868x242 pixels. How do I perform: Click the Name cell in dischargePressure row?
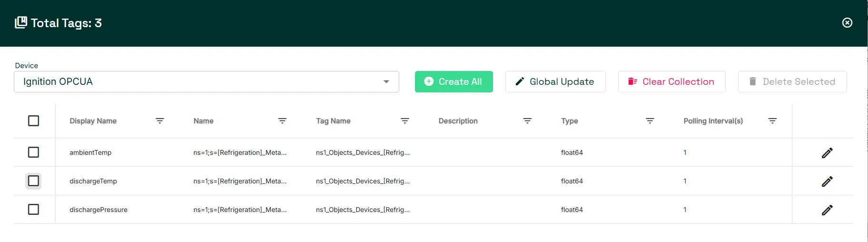(x=240, y=210)
